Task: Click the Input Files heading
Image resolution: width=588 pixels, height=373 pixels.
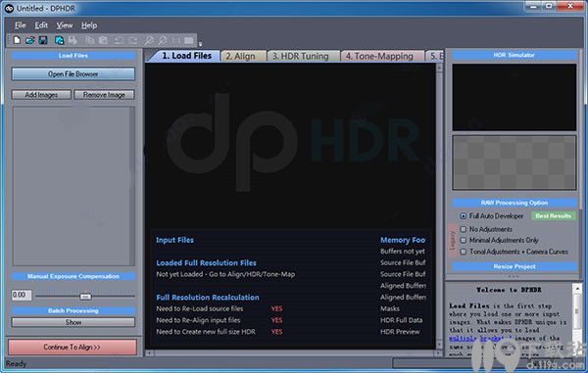Action: (174, 240)
